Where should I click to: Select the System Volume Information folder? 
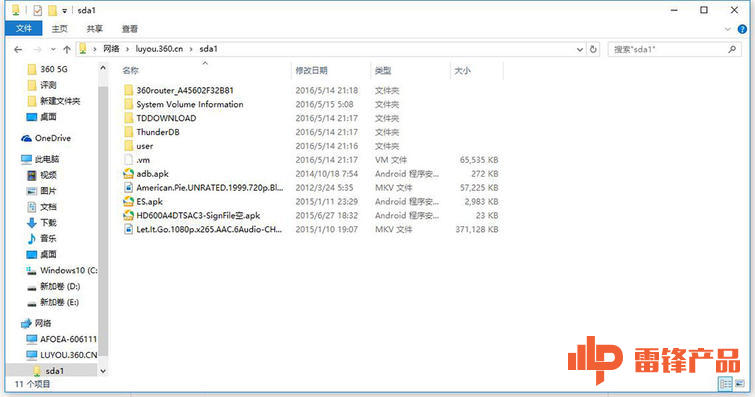click(189, 104)
